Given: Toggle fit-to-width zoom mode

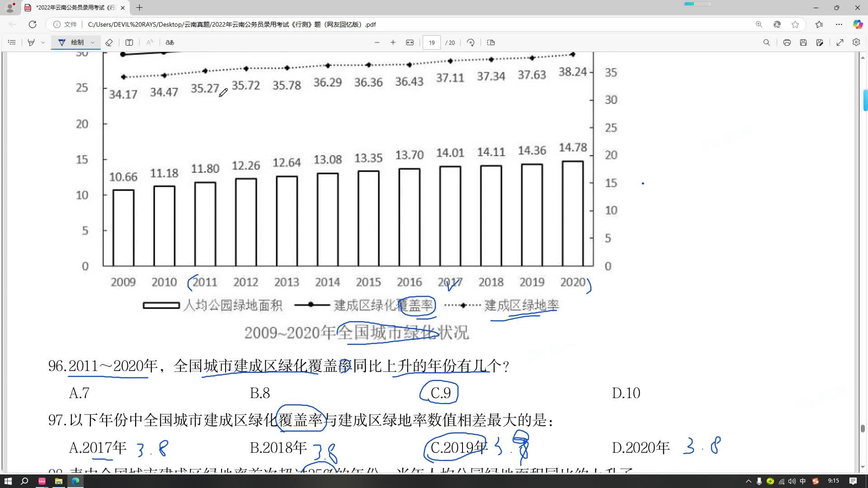Looking at the screenshot, I should pos(410,42).
